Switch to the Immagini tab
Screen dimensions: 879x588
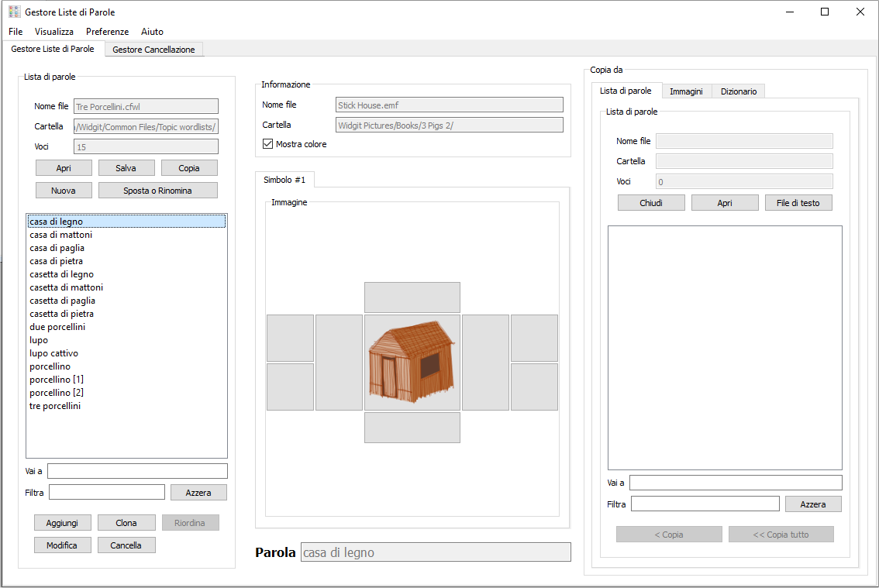(686, 91)
